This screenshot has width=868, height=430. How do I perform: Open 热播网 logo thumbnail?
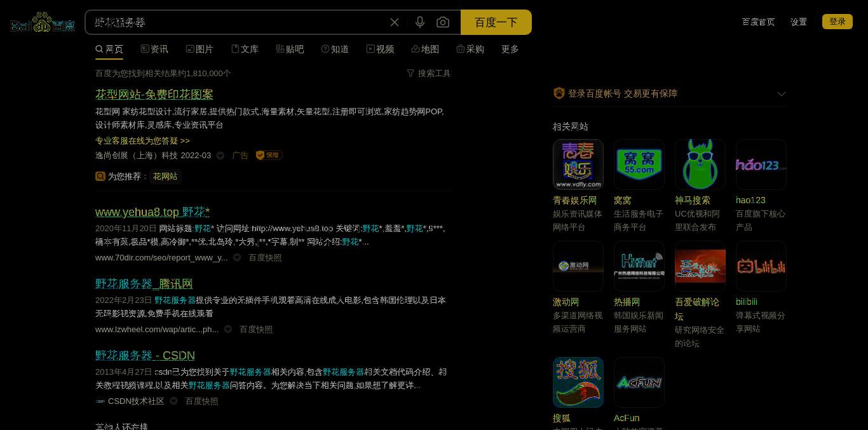pyautogui.click(x=639, y=266)
